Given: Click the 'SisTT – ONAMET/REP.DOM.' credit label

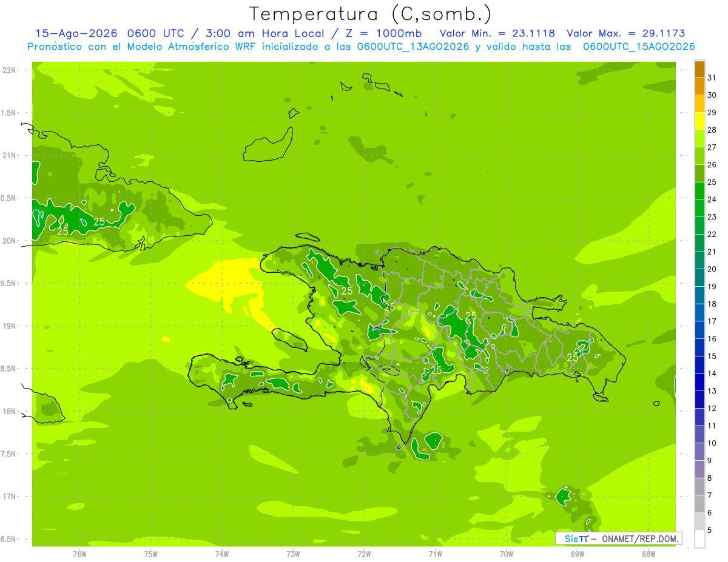Looking at the screenshot, I should point(619,538).
